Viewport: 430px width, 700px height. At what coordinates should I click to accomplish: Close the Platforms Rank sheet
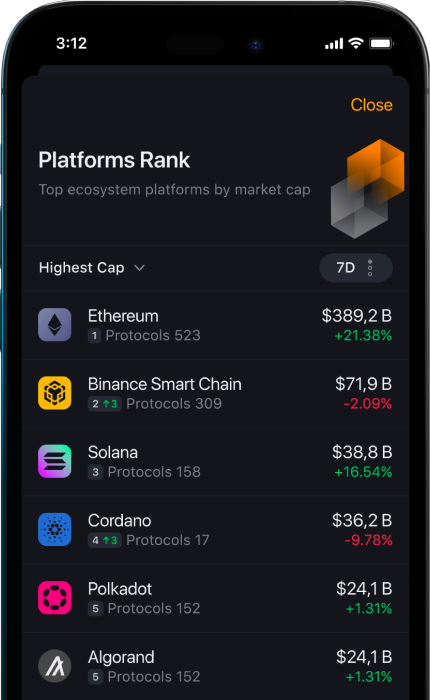[x=372, y=105]
